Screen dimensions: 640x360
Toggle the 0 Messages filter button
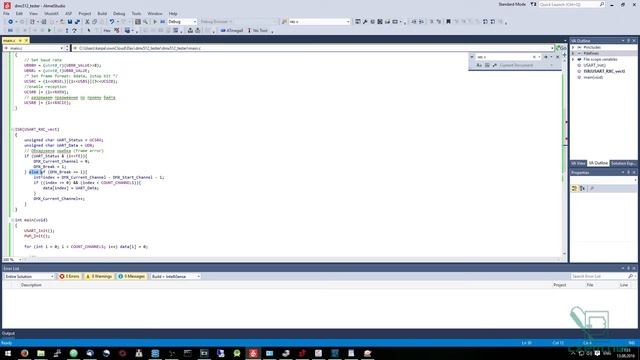[131, 276]
